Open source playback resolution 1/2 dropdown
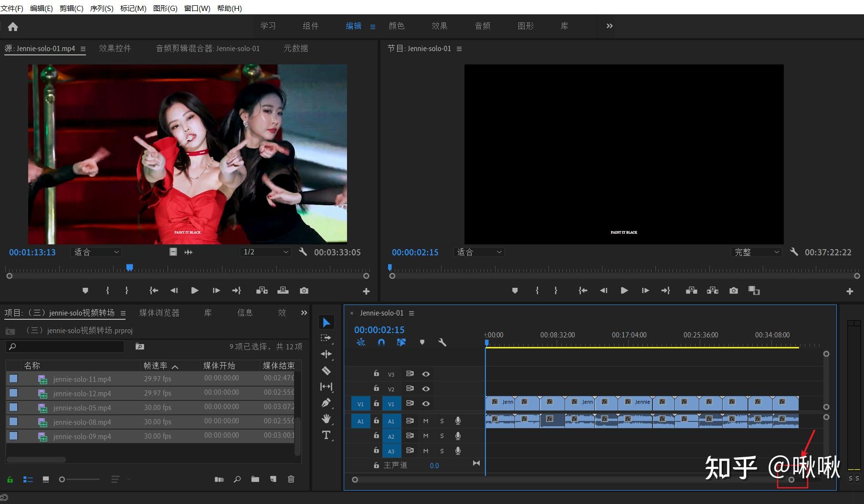This screenshot has height=504, width=864. [265, 252]
